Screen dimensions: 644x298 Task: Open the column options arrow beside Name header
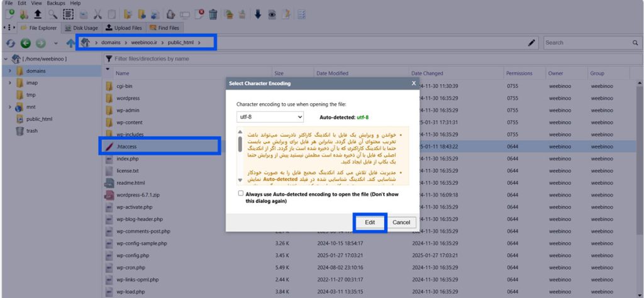tap(108, 69)
